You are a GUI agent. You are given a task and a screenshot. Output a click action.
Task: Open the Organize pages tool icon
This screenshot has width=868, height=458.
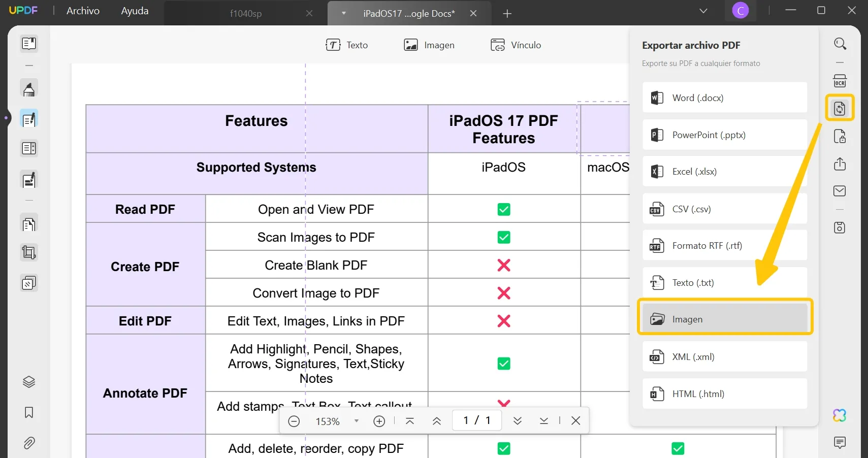click(x=29, y=149)
